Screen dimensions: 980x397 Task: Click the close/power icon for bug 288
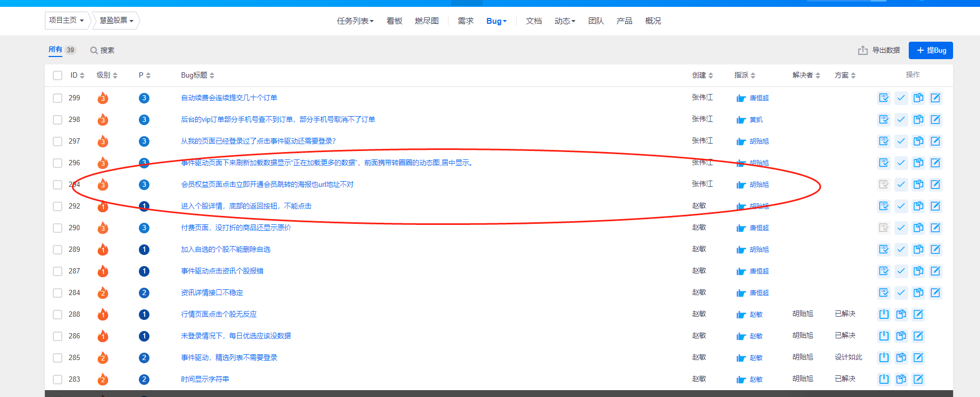click(x=883, y=314)
